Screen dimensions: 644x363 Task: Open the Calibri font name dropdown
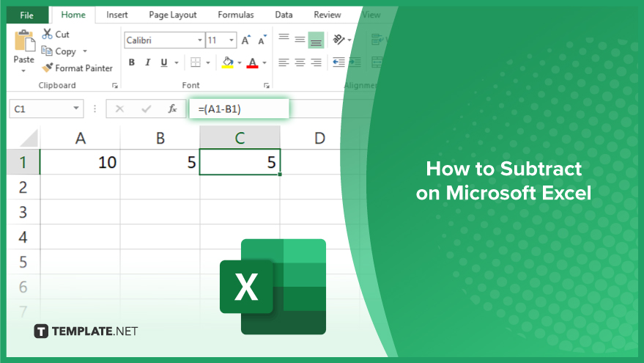(x=200, y=40)
